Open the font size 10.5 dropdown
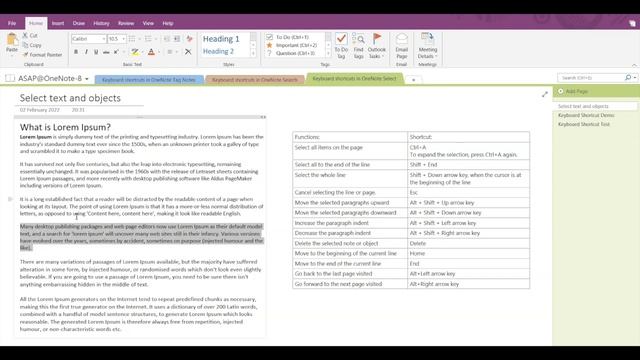The height and width of the screenshot is (360, 640). click(x=124, y=39)
